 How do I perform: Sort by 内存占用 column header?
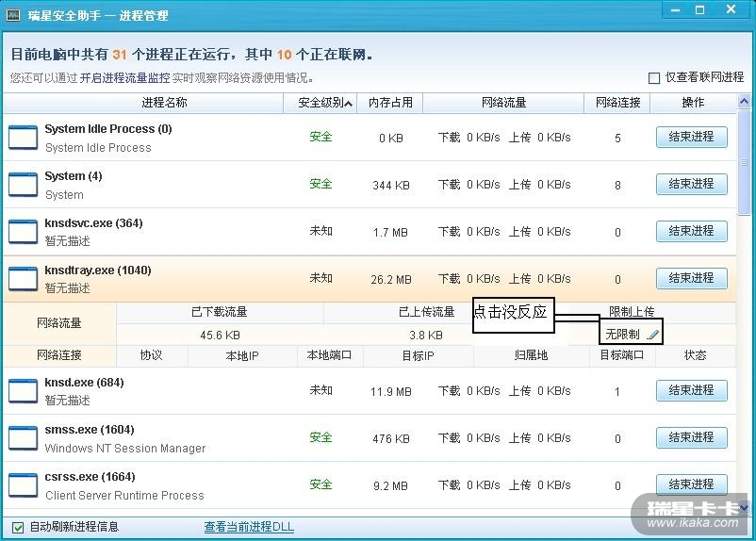point(390,103)
